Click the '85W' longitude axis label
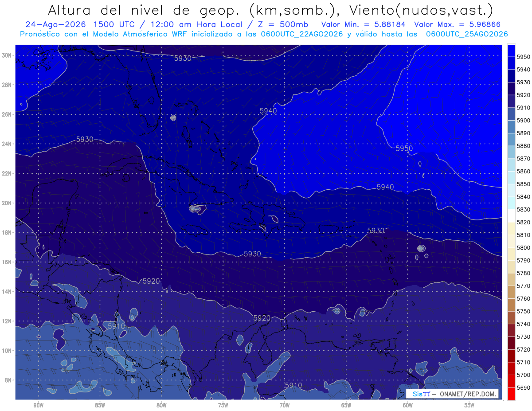The width and height of the screenshot is (532, 411). click(x=100, y=405)
